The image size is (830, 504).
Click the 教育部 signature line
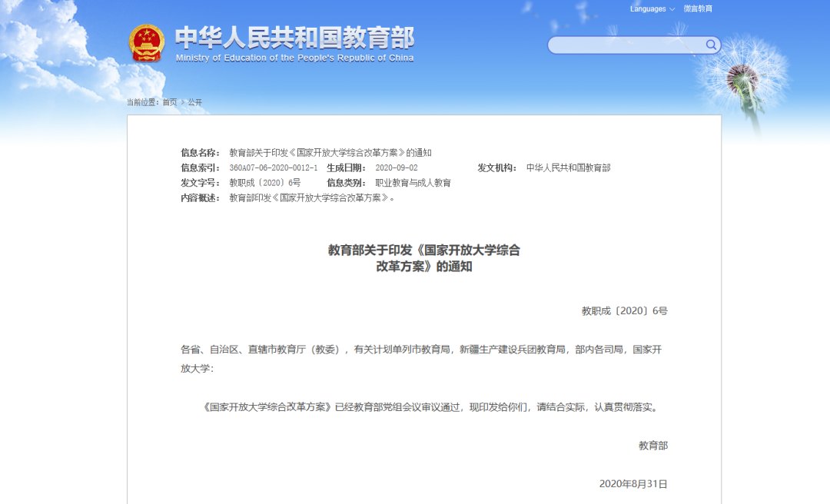652,446
